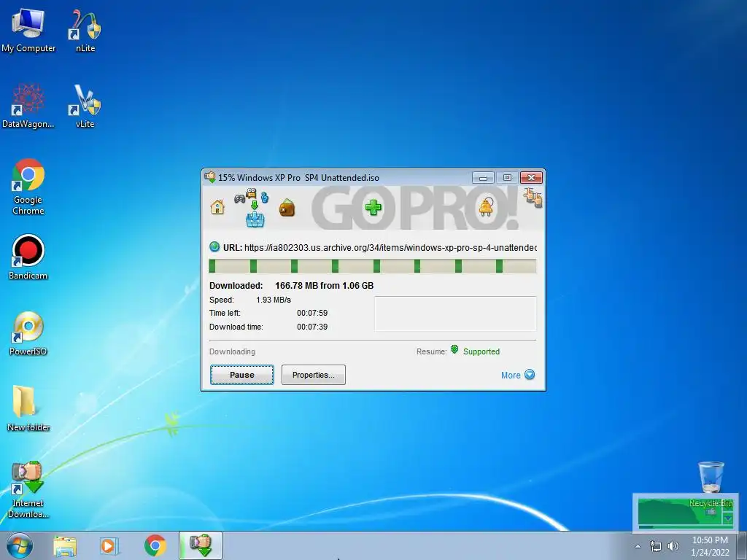The image size is (747, 560).
Task: Minimize the download window
Action: tap(483, 178)
